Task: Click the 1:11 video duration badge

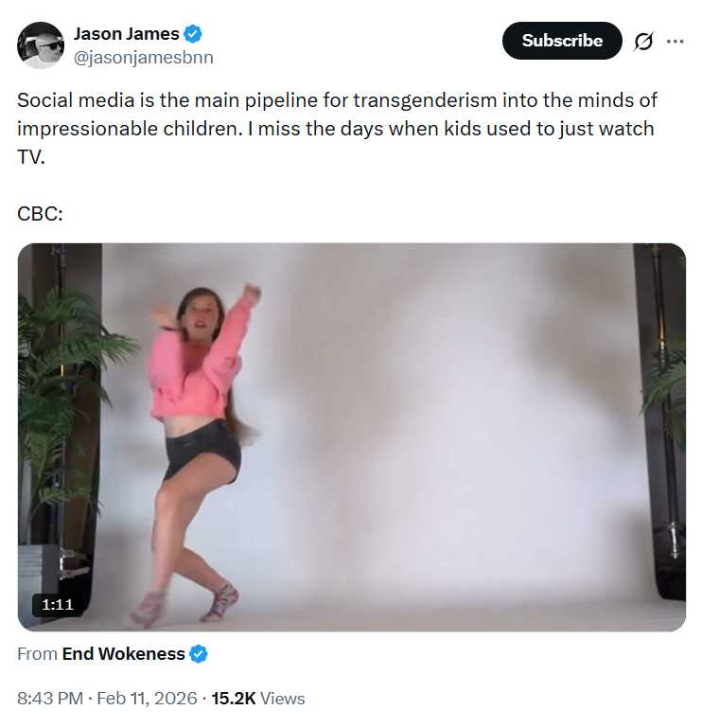Action: click(58, 605)
